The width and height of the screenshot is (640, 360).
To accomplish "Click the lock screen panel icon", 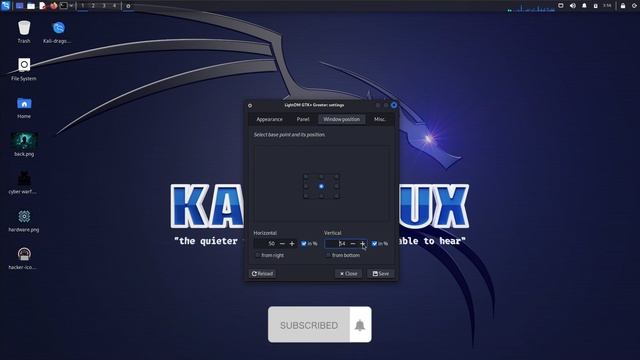I will pyautogui.click(x=623, y=6).
